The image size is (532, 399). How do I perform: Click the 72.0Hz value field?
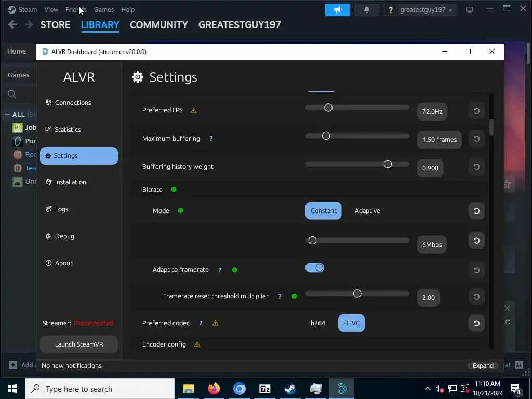[x=432, y=111]
